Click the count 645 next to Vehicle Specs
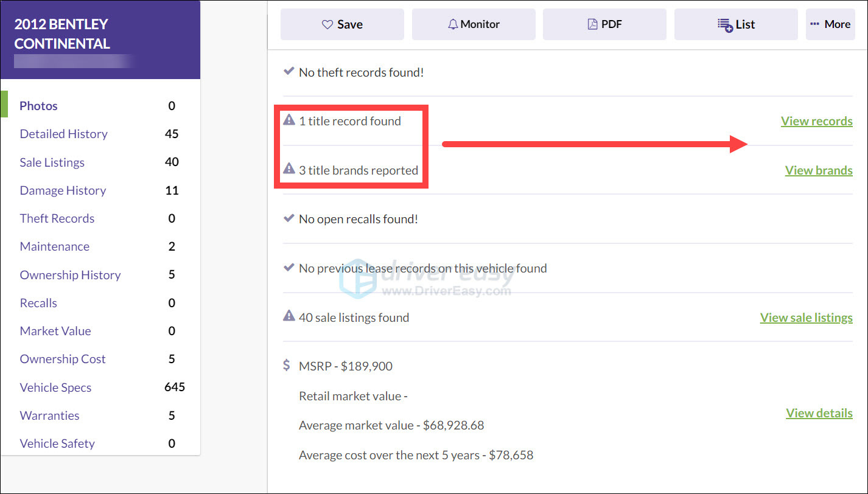This screenshot has height=494, width=868. click(x=175, y=387)
